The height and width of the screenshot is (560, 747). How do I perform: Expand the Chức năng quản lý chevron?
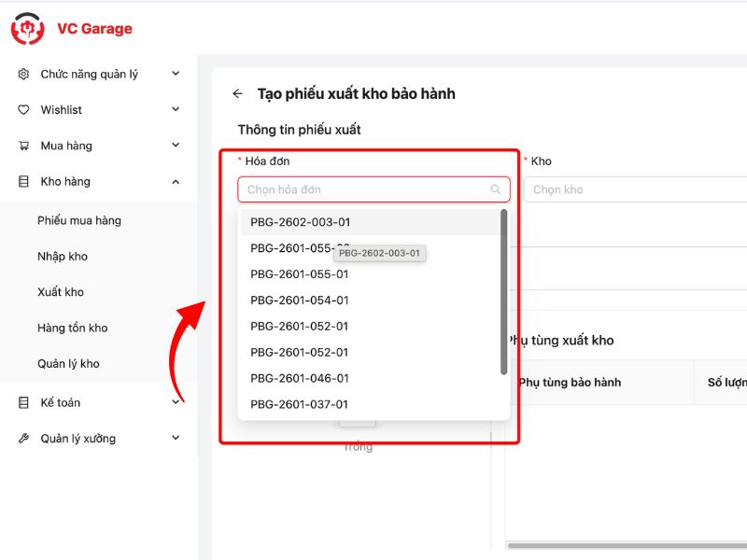pyautogui.click(x=176, y=74)
